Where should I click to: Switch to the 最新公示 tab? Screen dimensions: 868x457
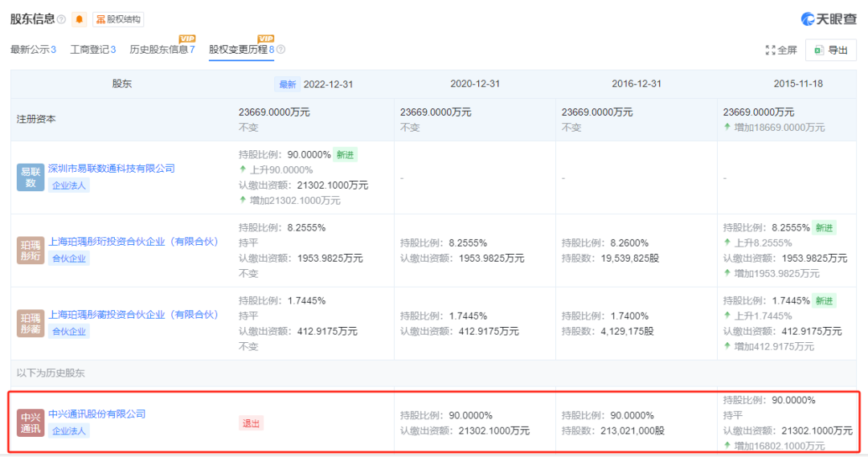33,50
